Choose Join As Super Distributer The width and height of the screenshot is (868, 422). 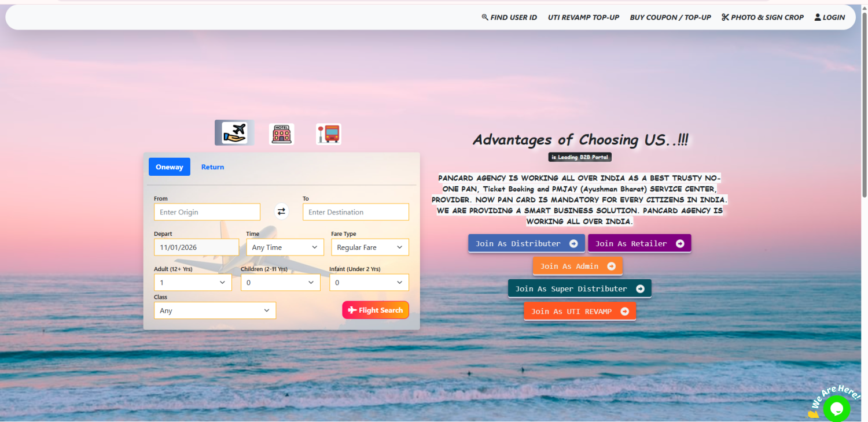click(x=580, y=288)
